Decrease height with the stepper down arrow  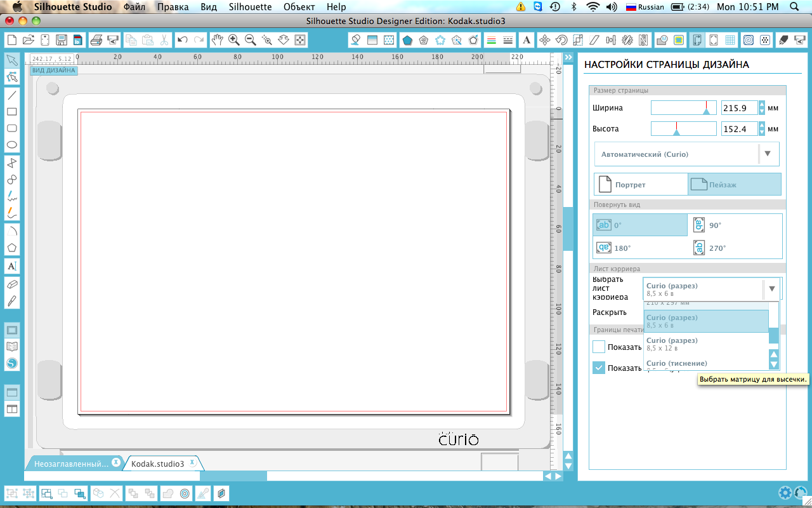coord(762,132)
